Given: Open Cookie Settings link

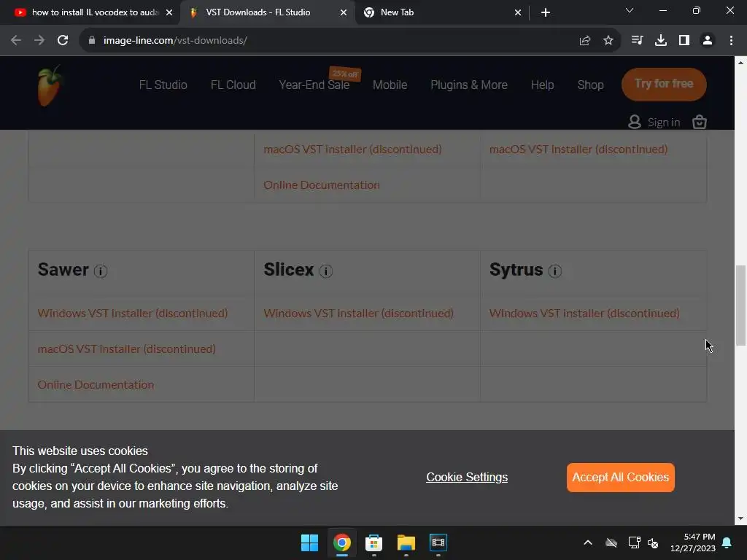Looking at the screenshot, I should pyautogui.click(x=467, y=477).
